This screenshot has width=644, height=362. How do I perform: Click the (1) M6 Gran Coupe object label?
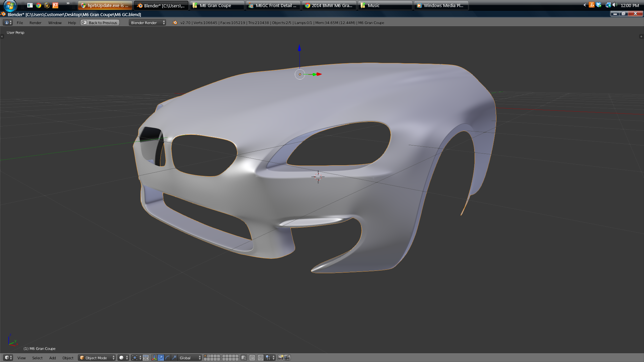point(40,349)
